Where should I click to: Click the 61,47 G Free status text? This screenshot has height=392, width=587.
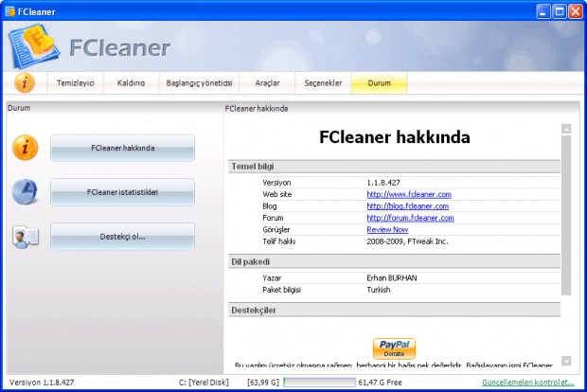(380, 383)
